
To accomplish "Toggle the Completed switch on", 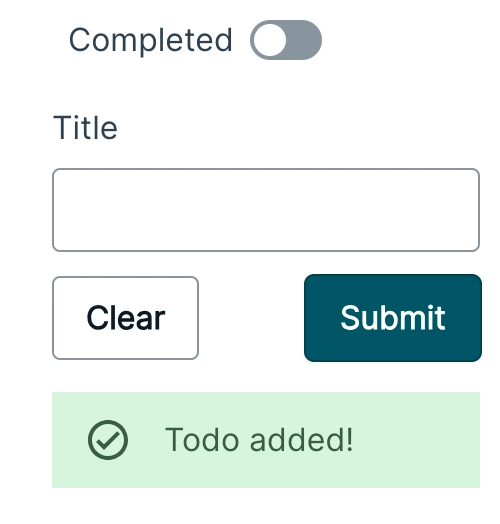I will (x=286, y=40).
